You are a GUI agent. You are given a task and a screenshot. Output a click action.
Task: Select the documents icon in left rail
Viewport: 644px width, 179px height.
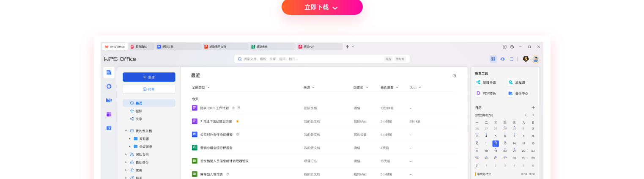click(x=109, y=72)
